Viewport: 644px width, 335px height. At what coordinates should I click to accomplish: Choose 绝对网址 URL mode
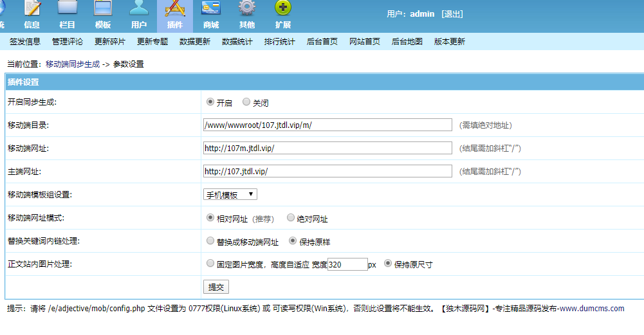click(x=290, y=217)
